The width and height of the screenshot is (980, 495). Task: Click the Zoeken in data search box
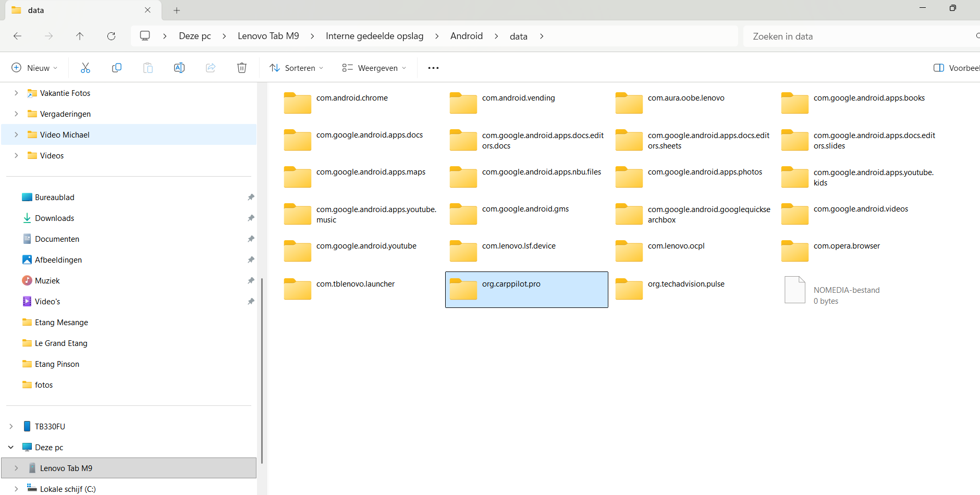[x=855, y=36]
